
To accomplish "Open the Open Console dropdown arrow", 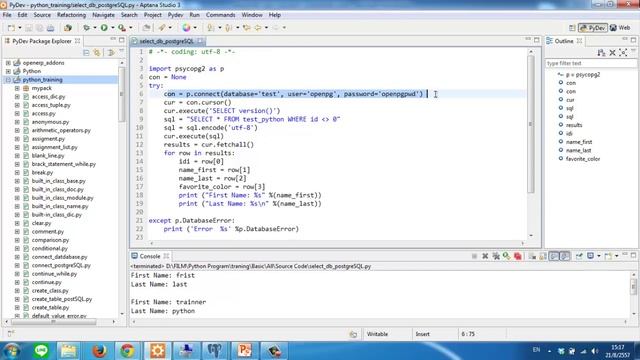I will [616, 256].
